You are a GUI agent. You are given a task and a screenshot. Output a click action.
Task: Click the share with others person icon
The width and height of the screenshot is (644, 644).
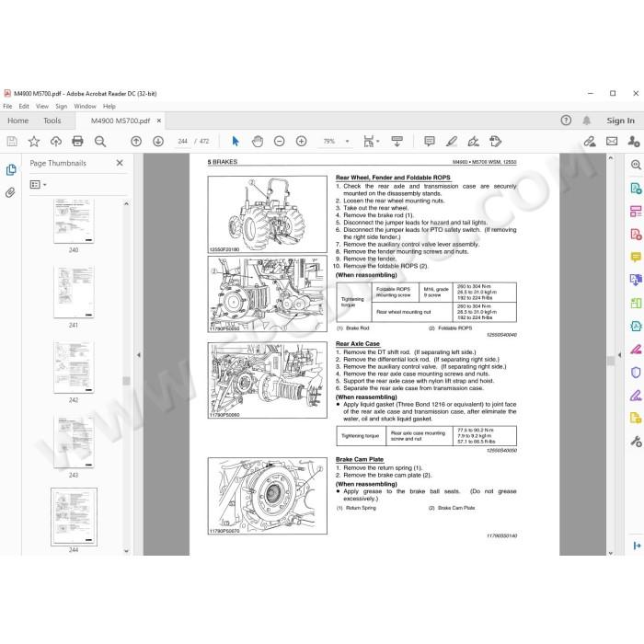pyautogui.click(x=634, y=142)
